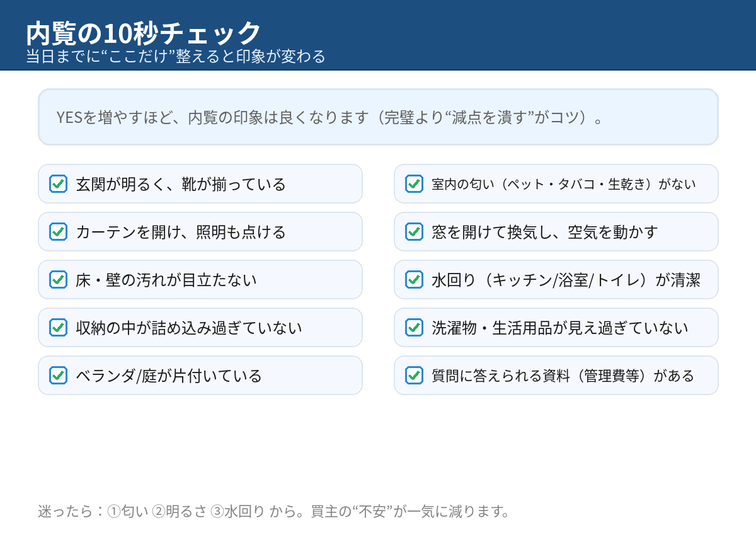
Task: Click the 内覧の10秒チェック title
Action: click(x=144, y=33)
